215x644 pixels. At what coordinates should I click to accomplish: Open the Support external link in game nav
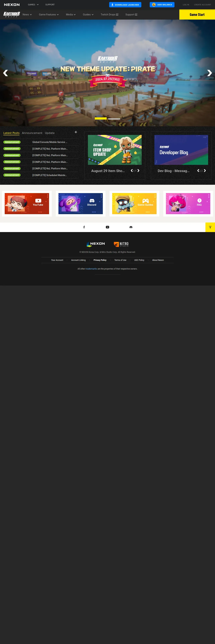pyautogui.click(x=131, y=15)
